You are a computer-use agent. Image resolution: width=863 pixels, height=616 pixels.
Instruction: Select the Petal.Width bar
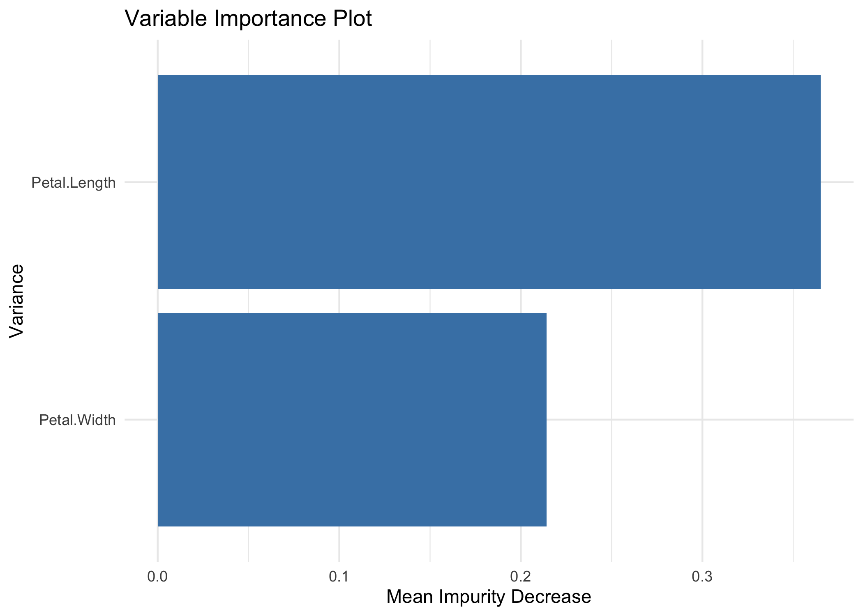352,419
